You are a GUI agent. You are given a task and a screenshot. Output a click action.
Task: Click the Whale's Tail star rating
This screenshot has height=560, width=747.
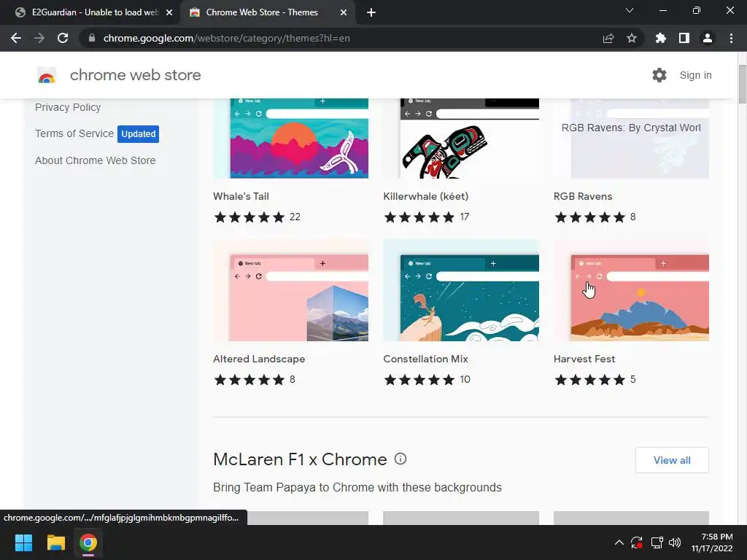[249, 217]
